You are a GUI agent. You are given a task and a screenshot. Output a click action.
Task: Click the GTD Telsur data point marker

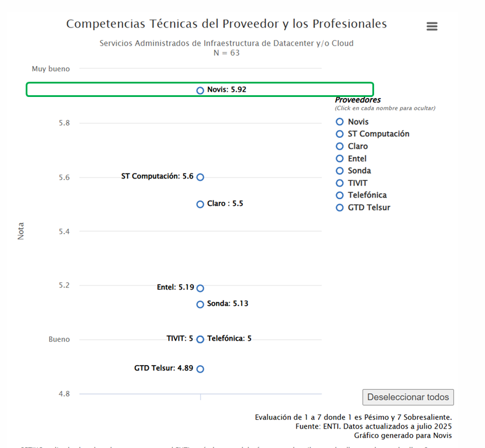click(x=200, y=369)
